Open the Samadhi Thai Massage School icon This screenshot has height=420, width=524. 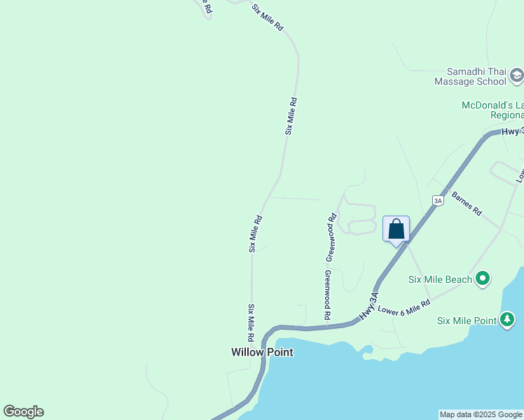(x=517, y=76)
